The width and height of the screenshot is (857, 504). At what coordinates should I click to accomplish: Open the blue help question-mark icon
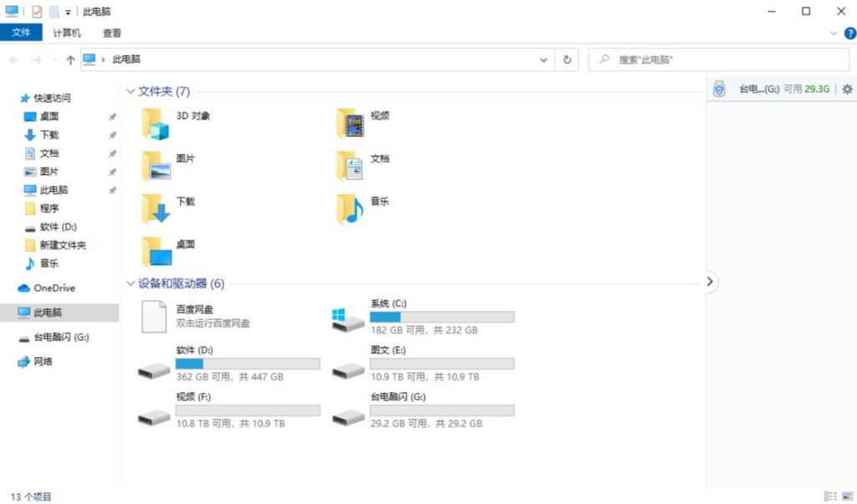850,33
